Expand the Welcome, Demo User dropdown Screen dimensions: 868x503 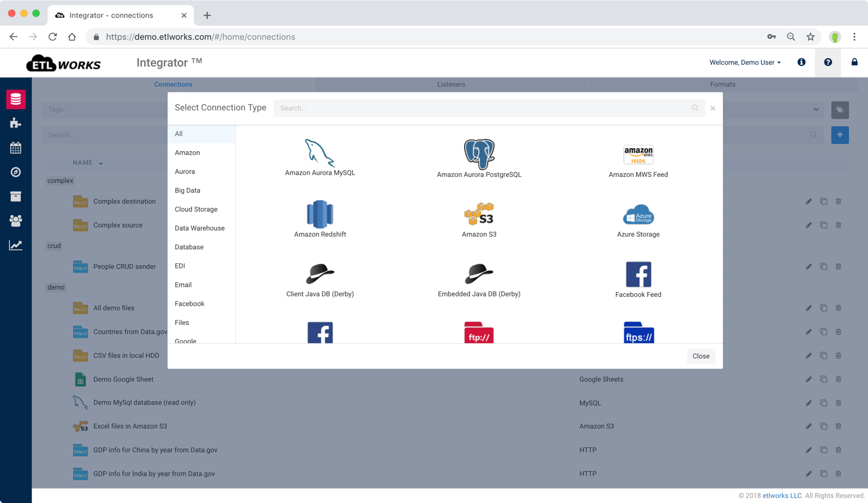pyautogui.click(x=744, y=62)
